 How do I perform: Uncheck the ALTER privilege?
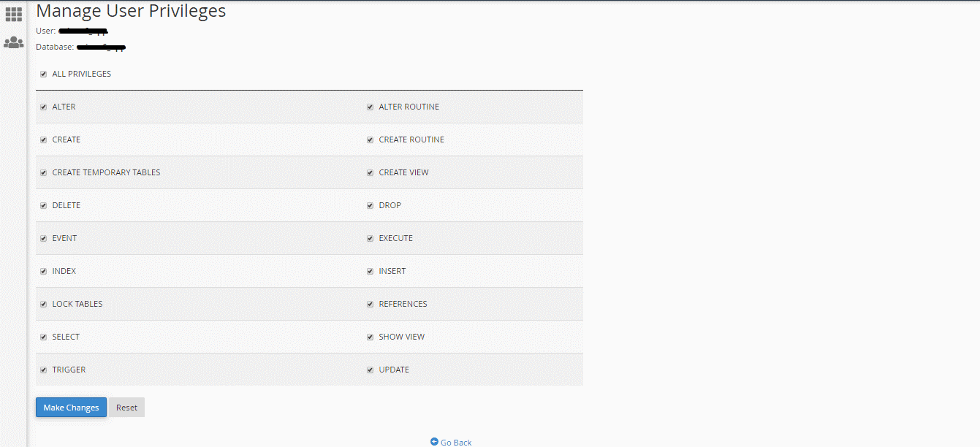[x=43, y=106]
